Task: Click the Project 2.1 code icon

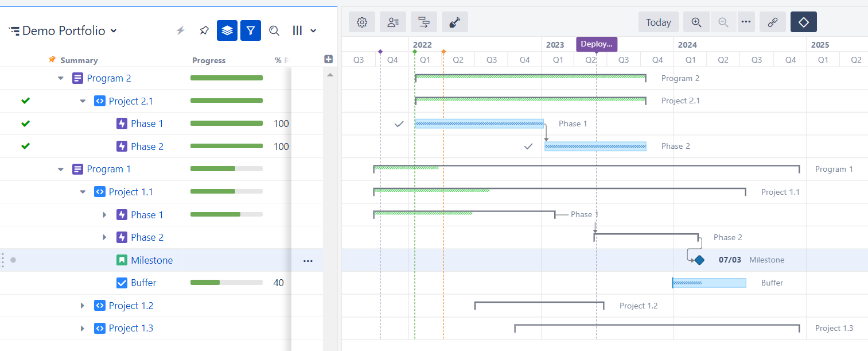Action: [x=99, y=101]
